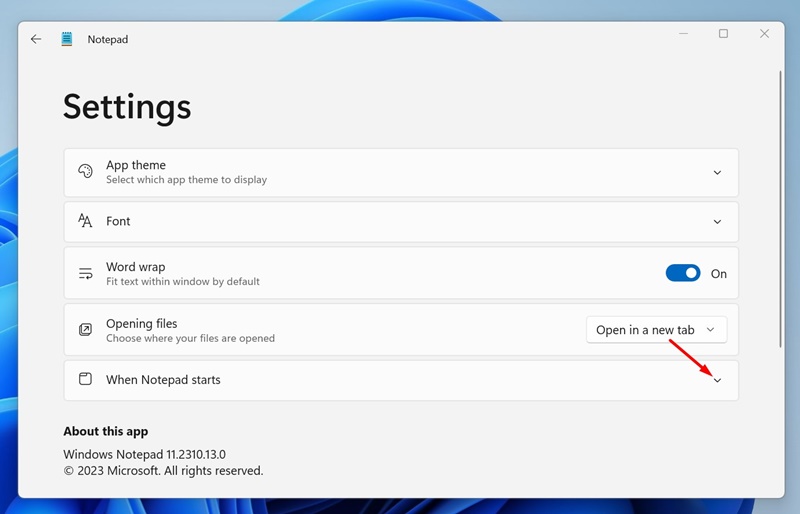Maximize the Notepad window
The image size is (800, 514).
[723, 34]
